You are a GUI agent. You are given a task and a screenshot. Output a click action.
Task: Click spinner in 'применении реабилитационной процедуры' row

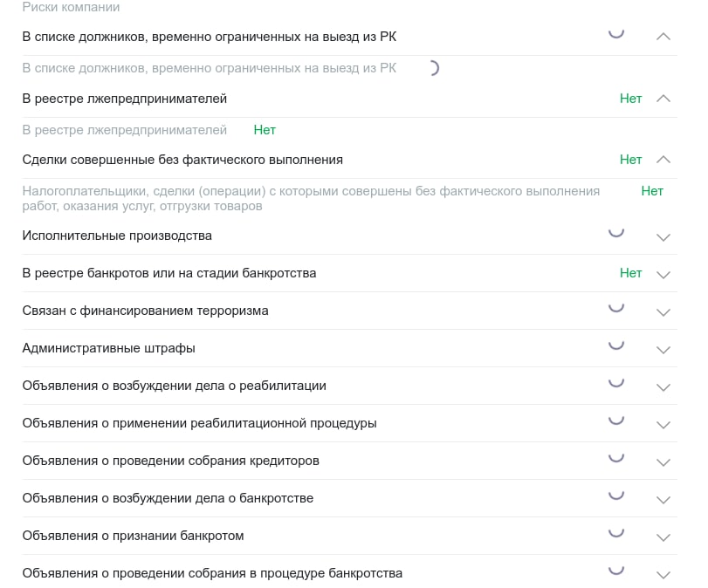click(616, 420)
